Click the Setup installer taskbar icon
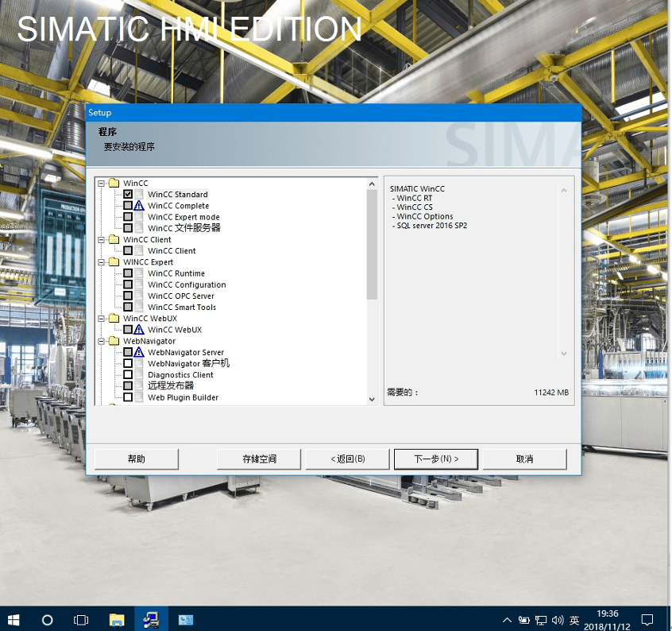 [151, 620]
